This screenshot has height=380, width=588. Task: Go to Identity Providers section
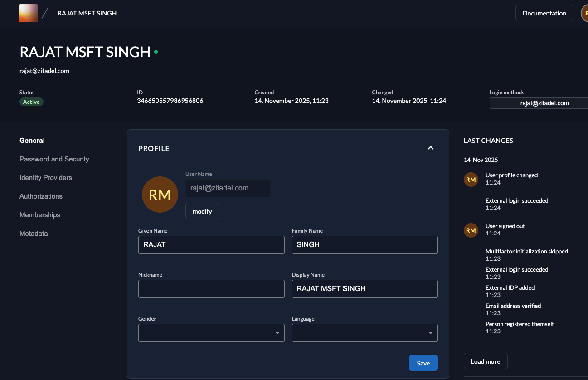click(46, 178)
